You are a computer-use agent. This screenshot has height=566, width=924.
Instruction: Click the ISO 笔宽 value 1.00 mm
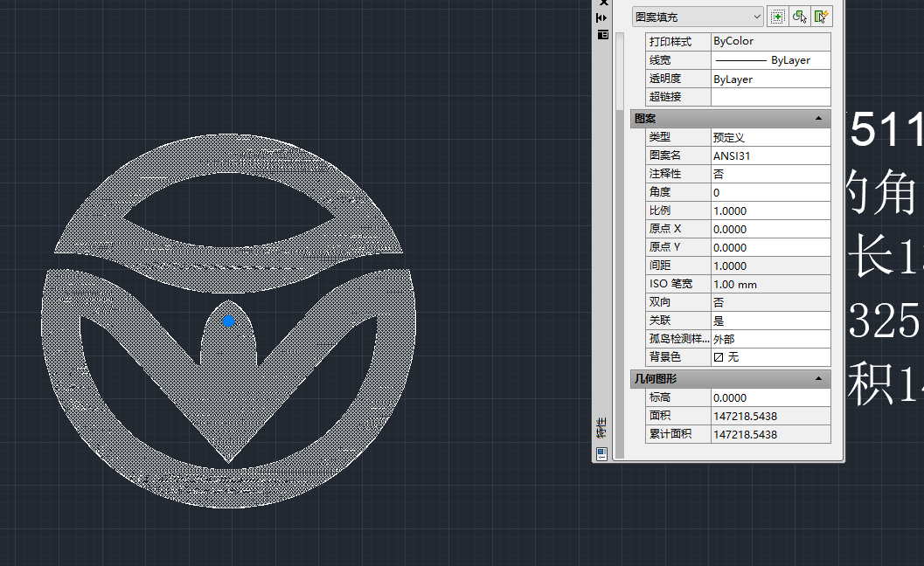coord(771,284)
